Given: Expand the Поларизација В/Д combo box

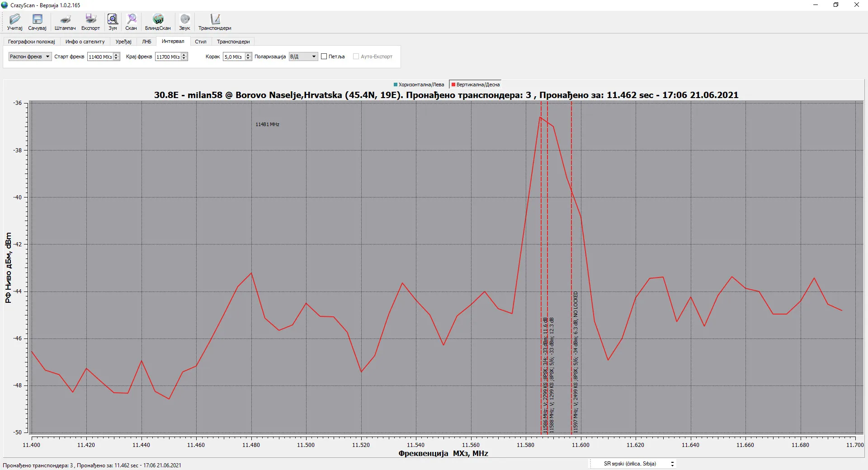Looking at the screenshot, I should [x=303, y=56].
